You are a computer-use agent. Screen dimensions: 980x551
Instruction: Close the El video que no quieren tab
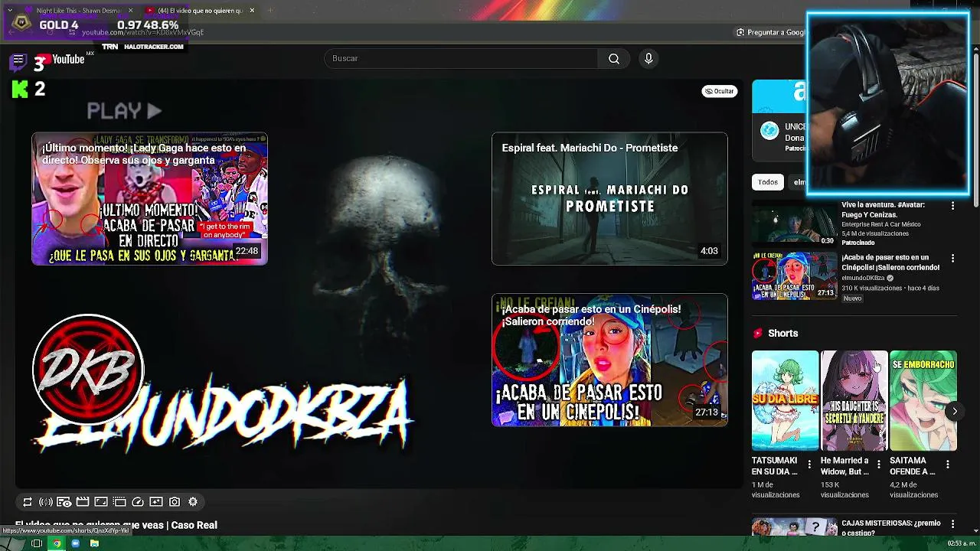pyautogui.click(x=251, y=11)
